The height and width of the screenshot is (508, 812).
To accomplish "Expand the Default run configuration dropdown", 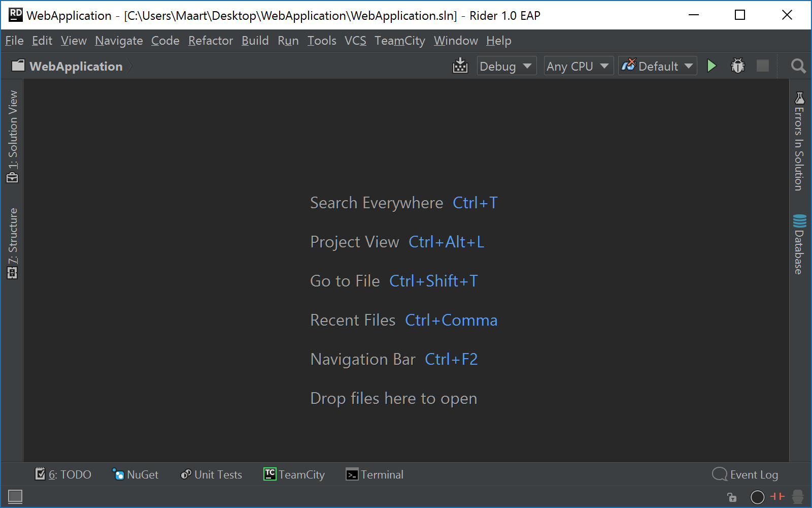I will (657, 66).
